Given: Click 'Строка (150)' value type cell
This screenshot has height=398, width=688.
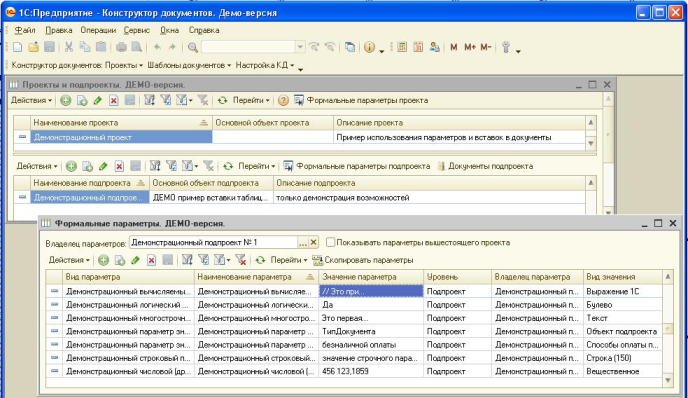Looking at the screenshot, I should [623, 358].
